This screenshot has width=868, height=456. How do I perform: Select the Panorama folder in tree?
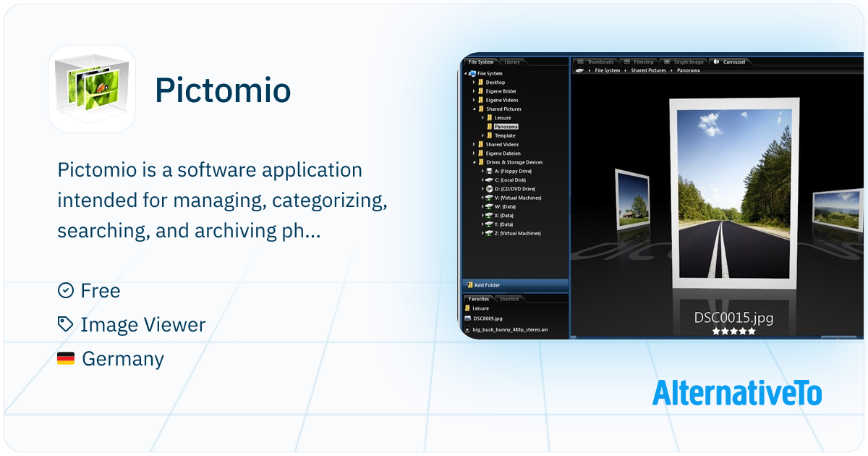point(506,127)
